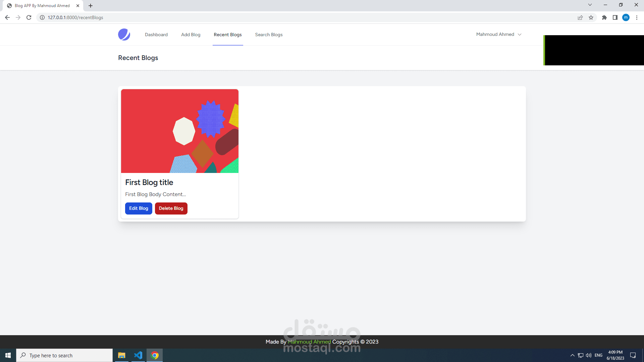Open File Explorer from taskbar
The width and height of the screenshot is (644, 362).
[121, 355]
